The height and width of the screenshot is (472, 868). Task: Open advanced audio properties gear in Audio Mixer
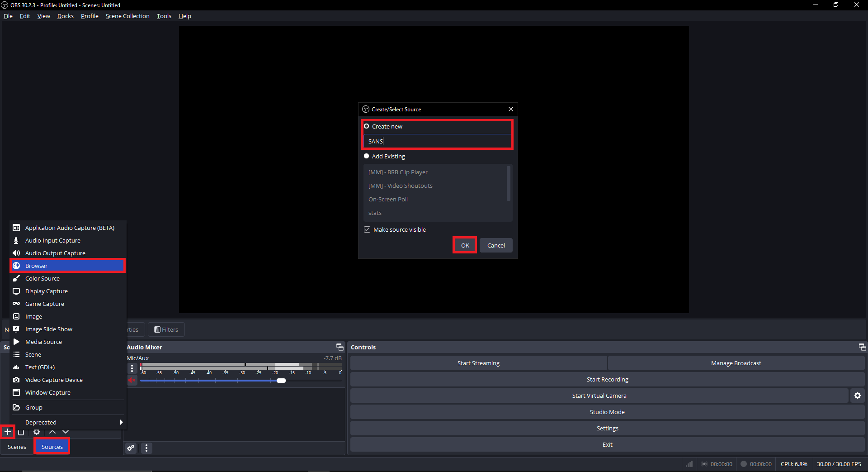[x=131, y=448]
